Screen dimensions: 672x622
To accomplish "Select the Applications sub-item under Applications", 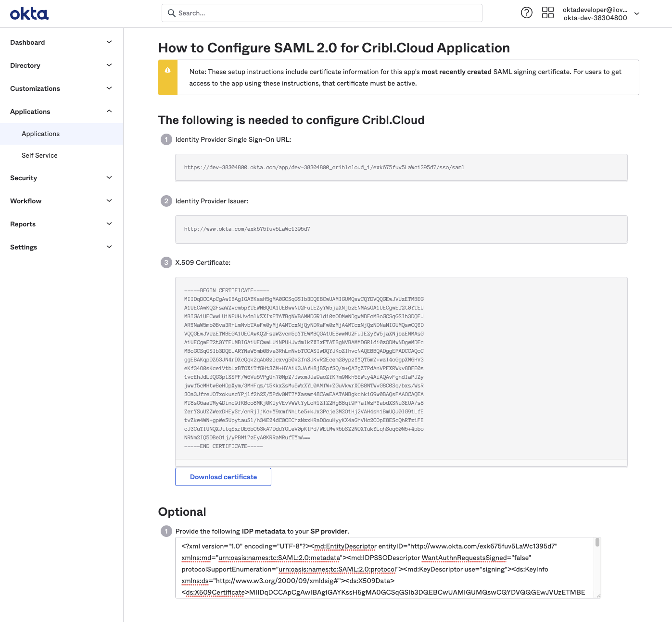I will (40, 134).
